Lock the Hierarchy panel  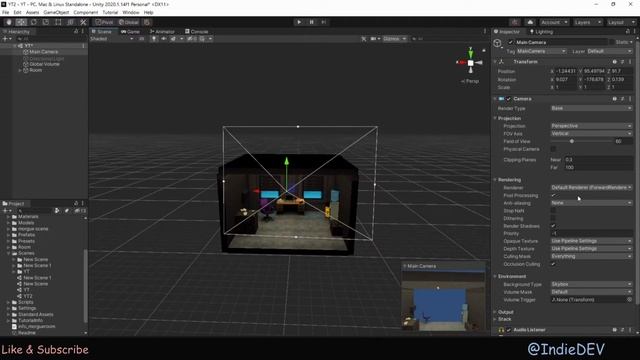[76, 31]
